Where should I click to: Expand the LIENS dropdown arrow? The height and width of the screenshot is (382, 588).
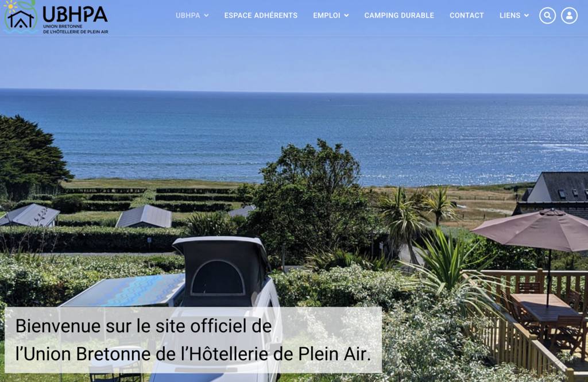[526, 16]
